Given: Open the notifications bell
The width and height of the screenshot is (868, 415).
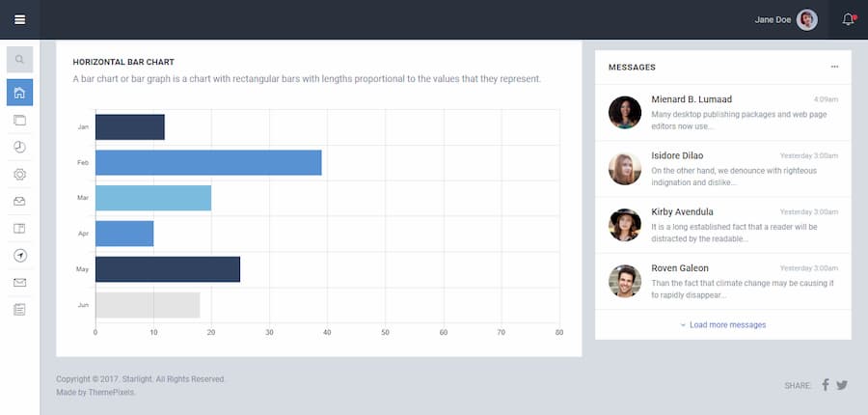Looking at the screenshot, I should tap(848, 19).
